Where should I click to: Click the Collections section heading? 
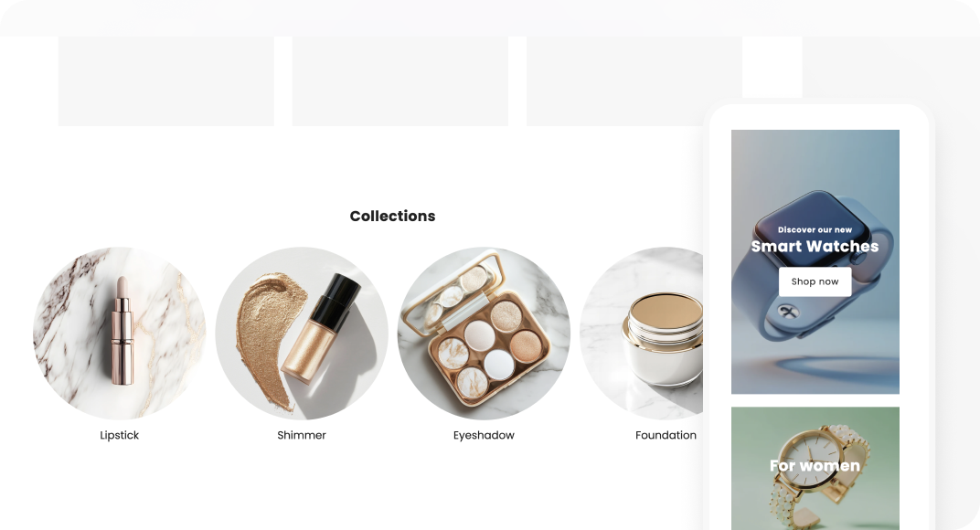click(392, 216)
